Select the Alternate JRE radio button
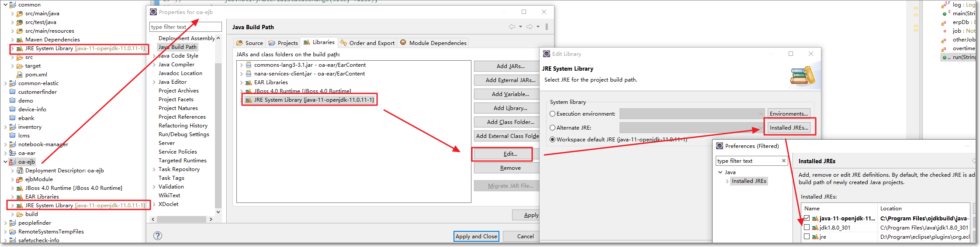Image resolution: width=980 pixels, height=247 pixels. [x=553, y=128]
